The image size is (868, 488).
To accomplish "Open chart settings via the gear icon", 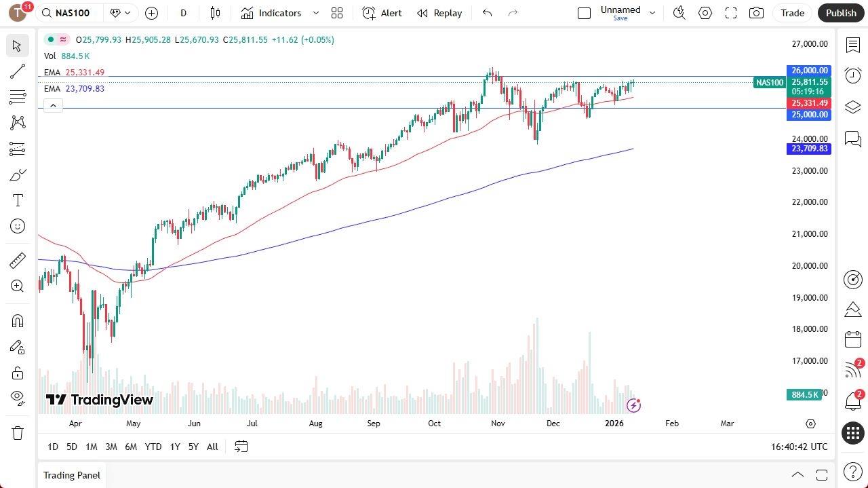I will tap(705, 13).
